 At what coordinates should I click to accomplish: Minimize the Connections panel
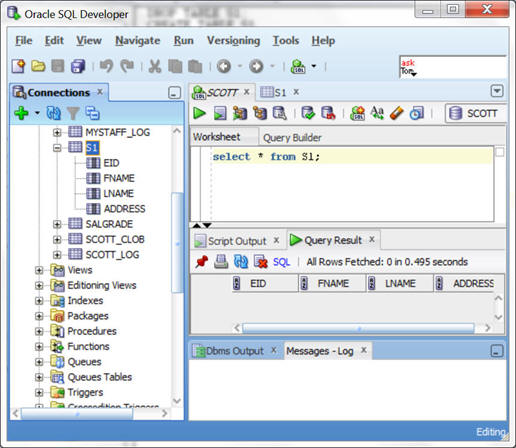coord(174,93)
